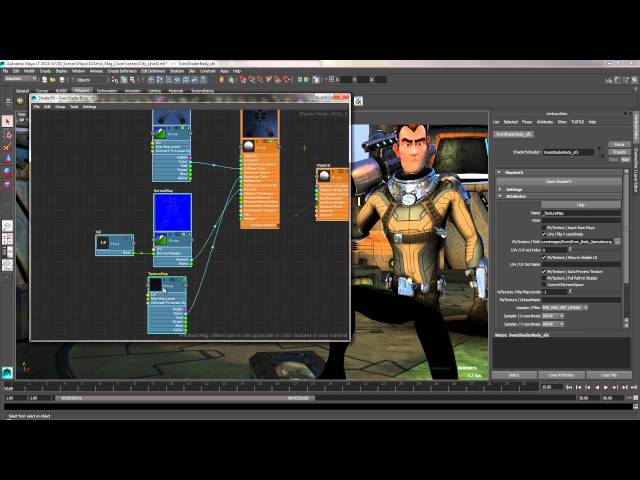Screen dimensions: 640x480
Task: Click the New Scene icon in toolbar
Action: 44,80
